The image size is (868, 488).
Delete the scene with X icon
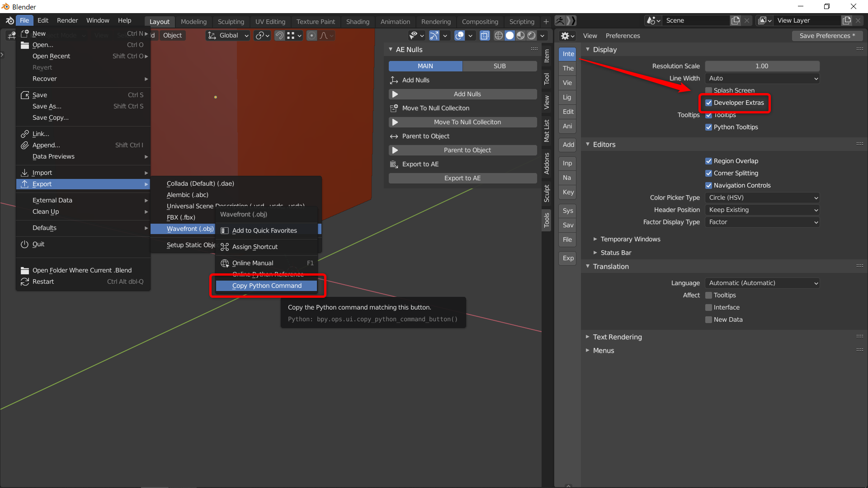pos(747,21)
